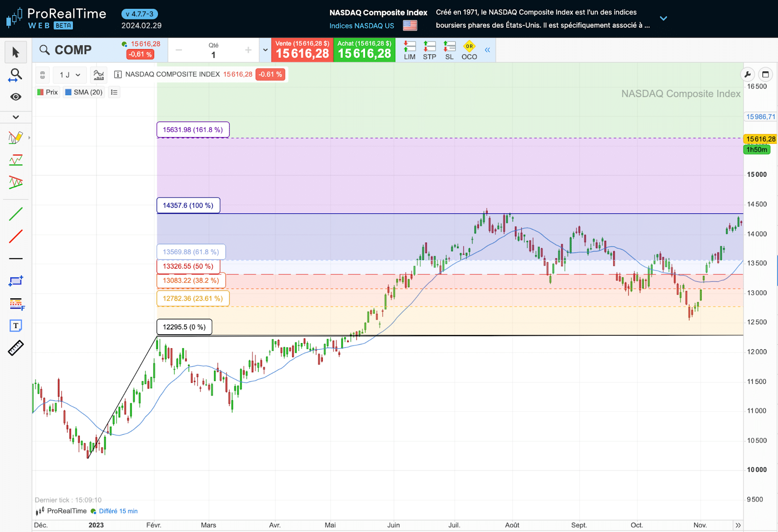Open the order options chevron next to Achat

265,50
